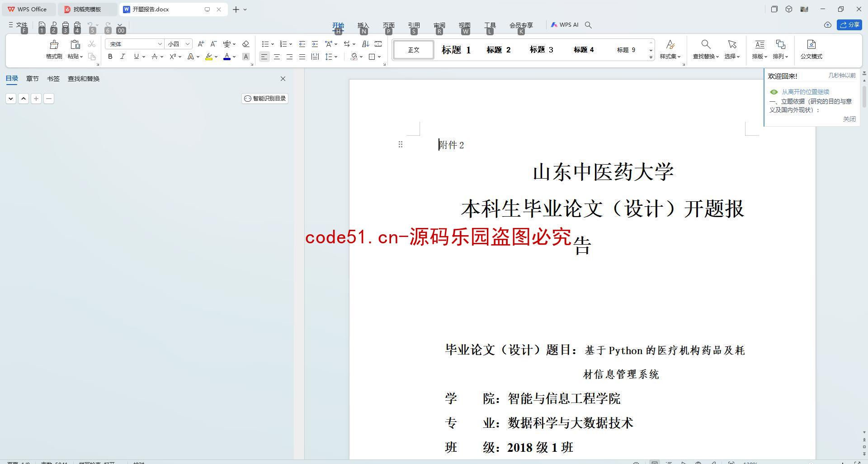
Task: Click the Copy icon below the scissors
Action: (x=92, y=57)
